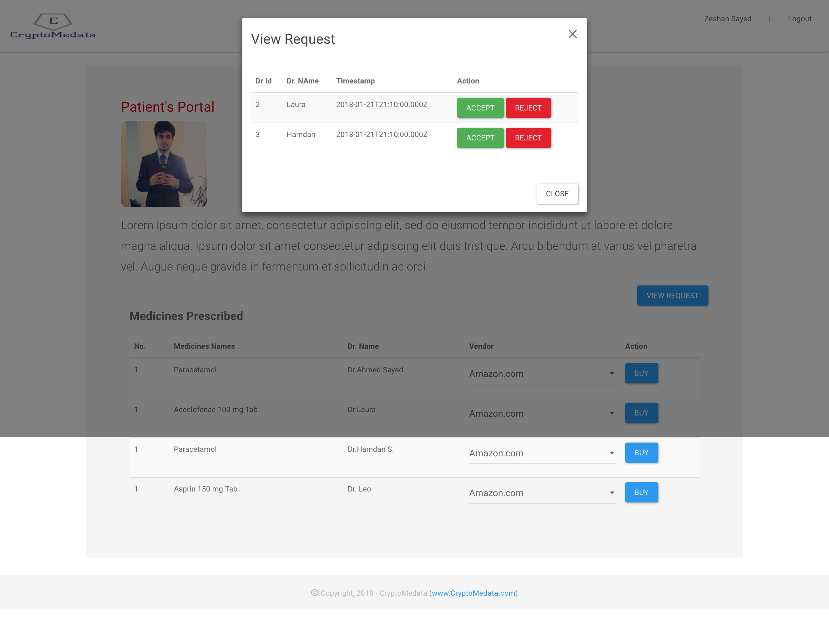Expand vendor dropdown for Asprin 150 mg Tab
Screen dimensions: 829x644
[x=542, y=493]
